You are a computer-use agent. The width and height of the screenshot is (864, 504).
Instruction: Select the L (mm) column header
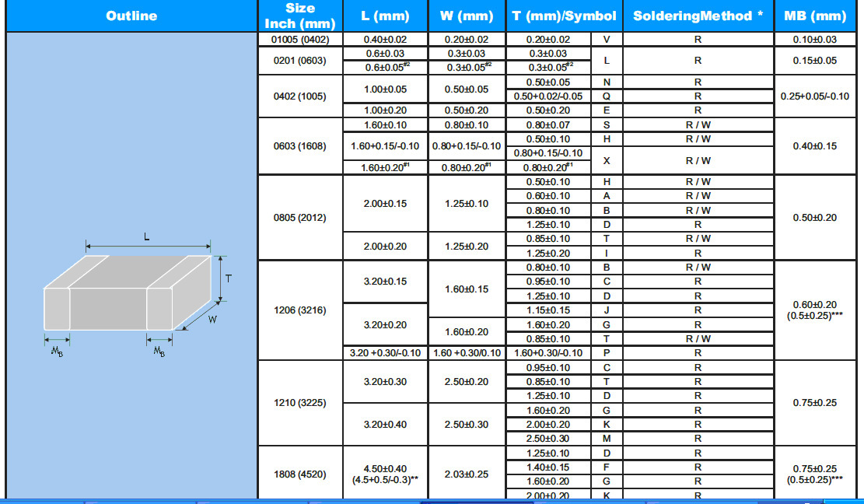385,16
